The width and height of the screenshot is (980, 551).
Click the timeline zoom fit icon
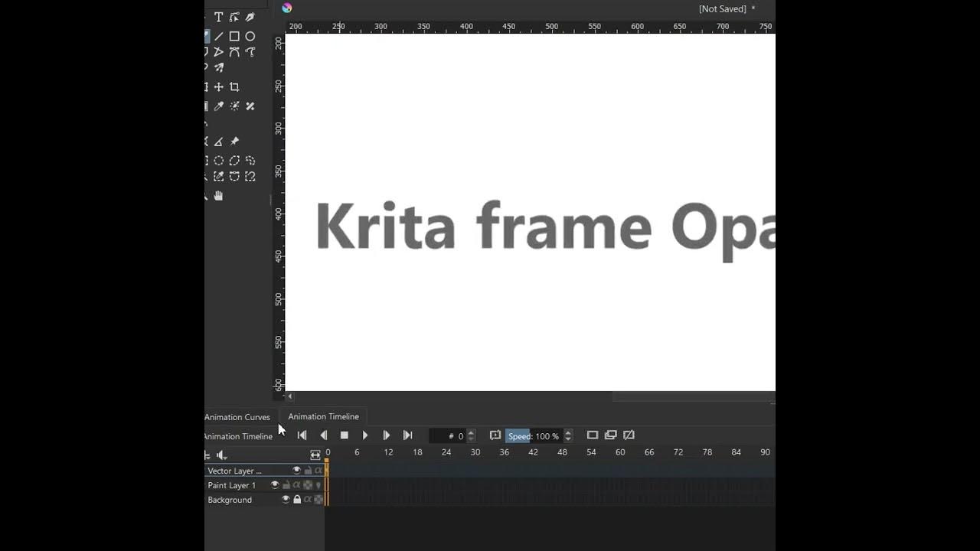click(315, 455)
